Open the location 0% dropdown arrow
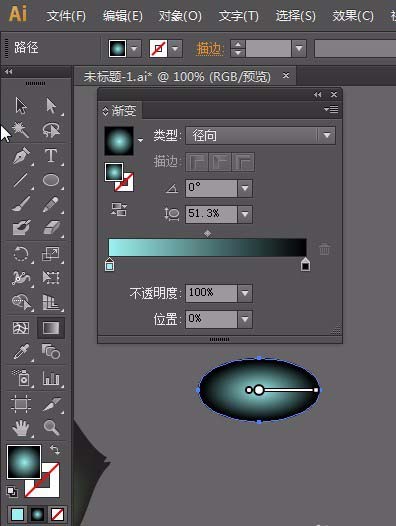The width and height of the screenshot is (396, 526). pyautogui.click(x=245, y=319)
